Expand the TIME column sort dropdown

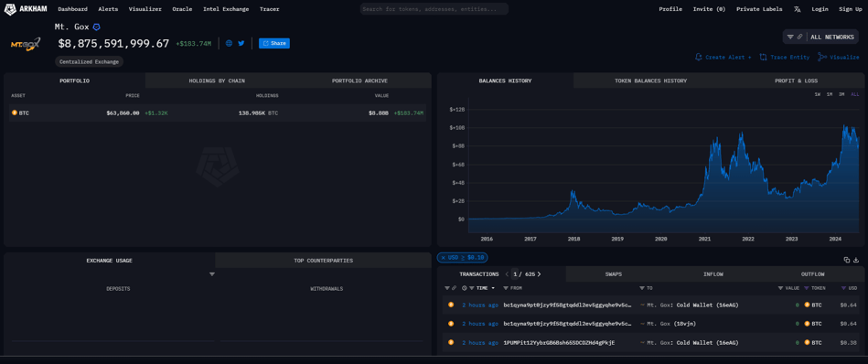click(493, 288)
